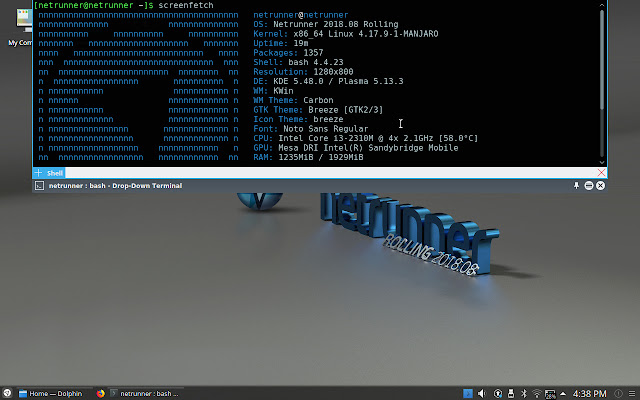Image resolution: width=640 pixels, height=400 pixels.
Task: Open the Netrunner application launcher menu
Action: coord(7,393)
